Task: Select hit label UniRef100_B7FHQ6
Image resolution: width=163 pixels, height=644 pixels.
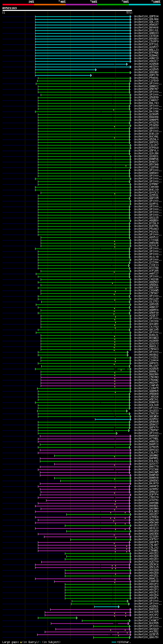Action: pos(146,53)
